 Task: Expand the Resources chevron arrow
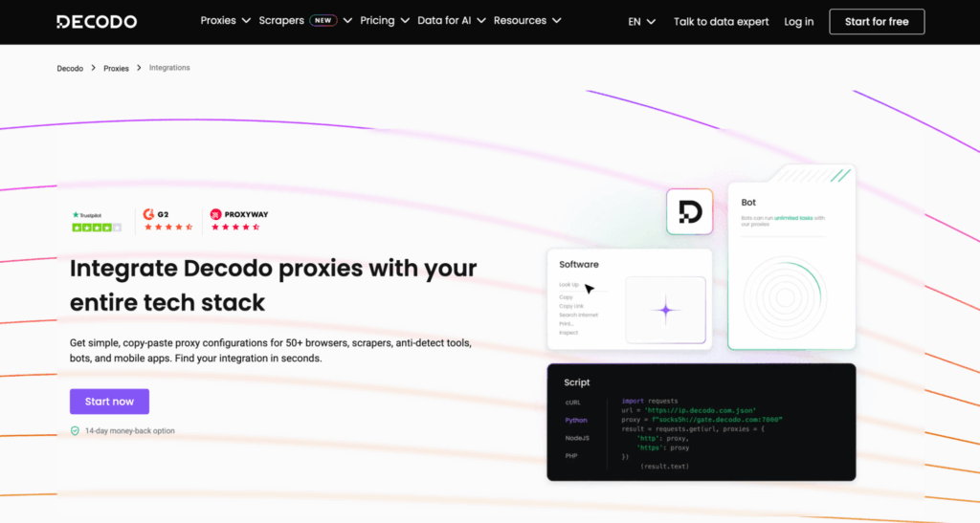tap(557, 21)
